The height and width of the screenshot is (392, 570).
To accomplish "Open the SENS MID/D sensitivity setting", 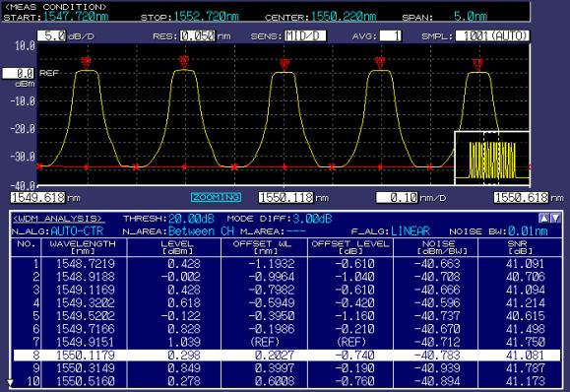I will tap(305, 35).
